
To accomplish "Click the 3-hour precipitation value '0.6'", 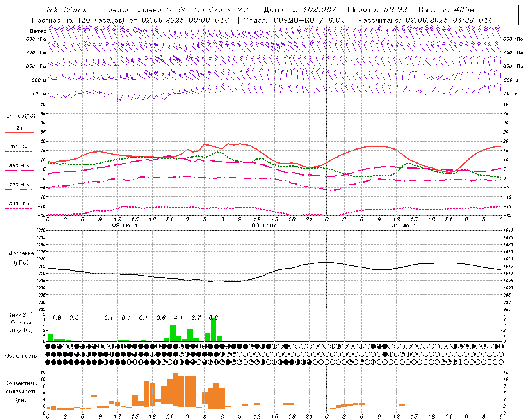I will [x=161, y=317].
